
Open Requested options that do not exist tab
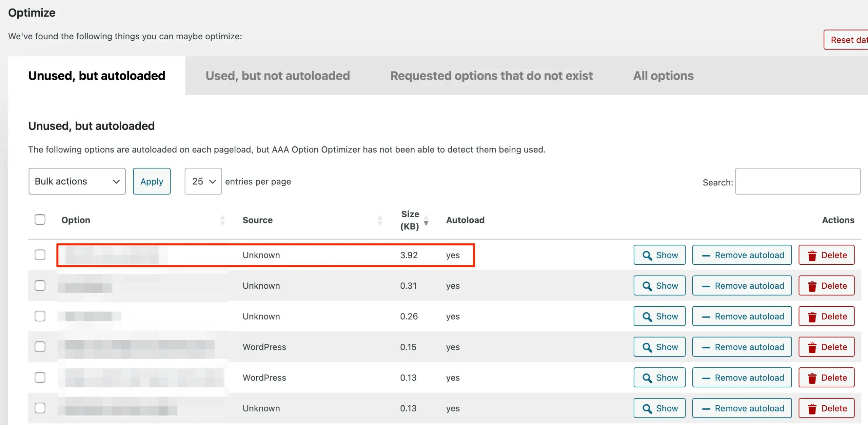491,76
